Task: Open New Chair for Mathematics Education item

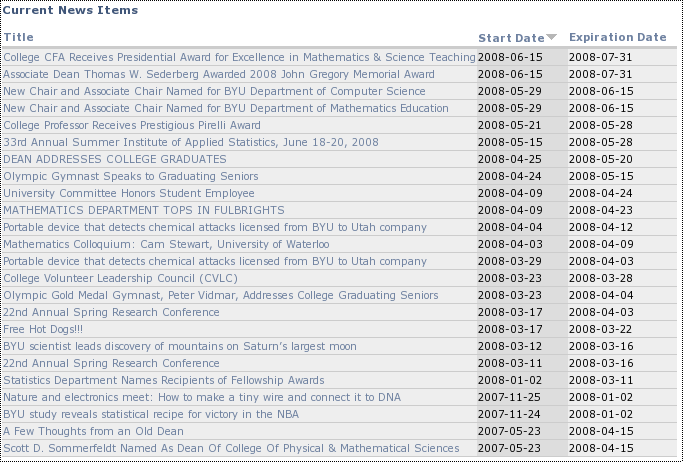Action: click(x=226, y=108)
